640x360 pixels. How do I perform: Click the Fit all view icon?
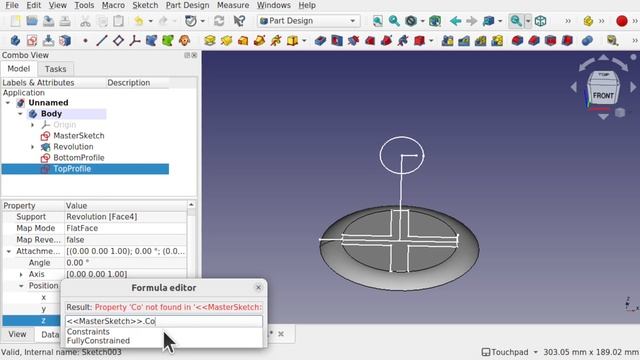point(378,21)
